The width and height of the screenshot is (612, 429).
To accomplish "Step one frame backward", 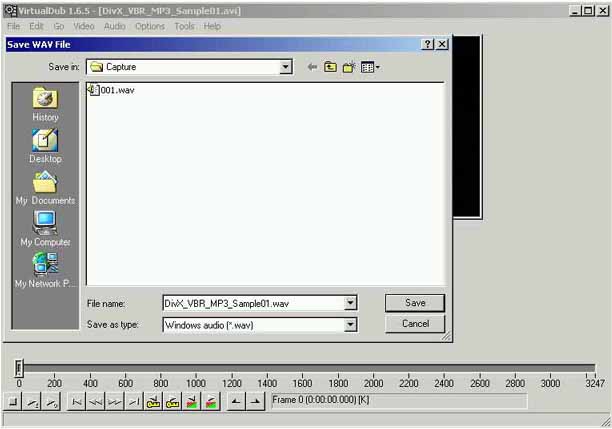I will click(96, 401).
